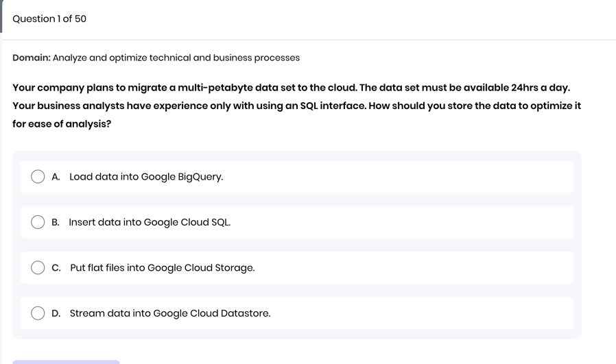Click the "for ease of analysis?" line
616x364 pixels.
[x=62, y=124]
